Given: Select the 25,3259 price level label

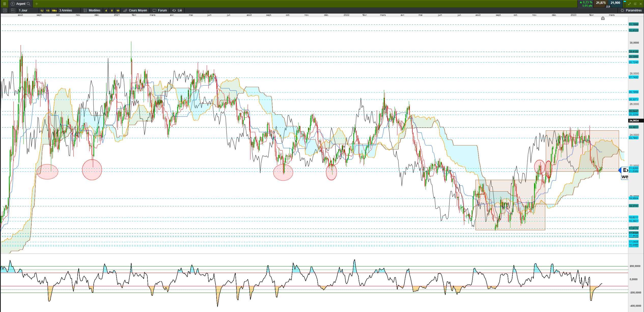Looking at the screenshot, I should click(x=634, y=115).
